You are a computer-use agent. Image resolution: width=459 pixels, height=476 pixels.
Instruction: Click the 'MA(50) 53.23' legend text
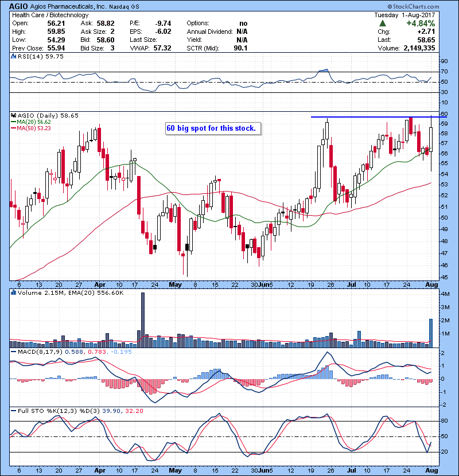[34, 128]
